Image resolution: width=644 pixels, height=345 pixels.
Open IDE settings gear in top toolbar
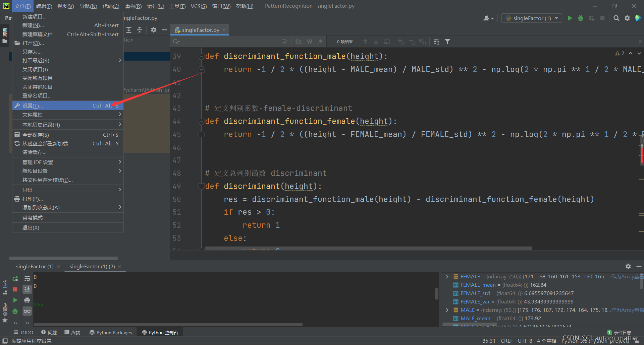627,18
